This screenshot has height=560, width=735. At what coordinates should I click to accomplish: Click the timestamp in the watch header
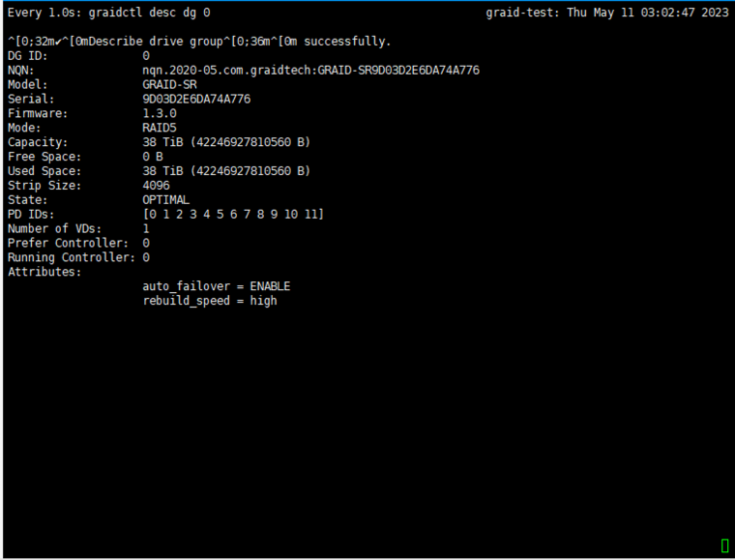point(648,13)
